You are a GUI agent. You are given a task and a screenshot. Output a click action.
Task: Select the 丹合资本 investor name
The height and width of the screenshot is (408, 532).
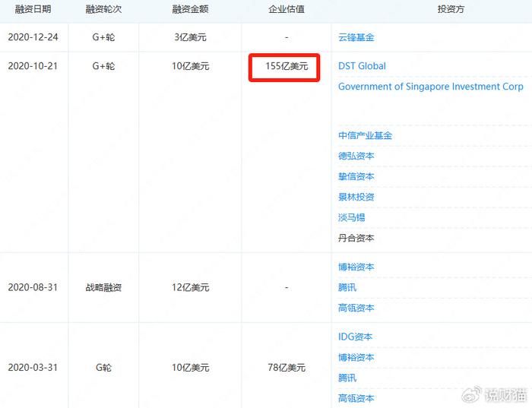356,238
